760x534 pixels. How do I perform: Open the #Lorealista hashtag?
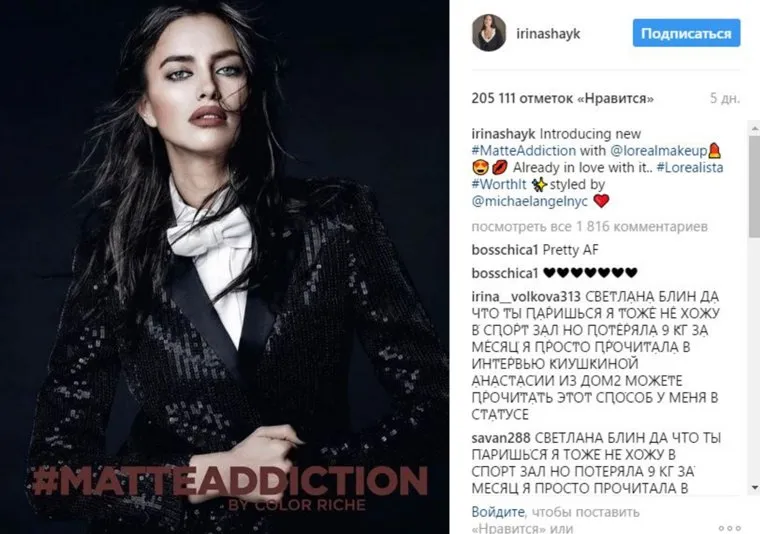point(690,168)
